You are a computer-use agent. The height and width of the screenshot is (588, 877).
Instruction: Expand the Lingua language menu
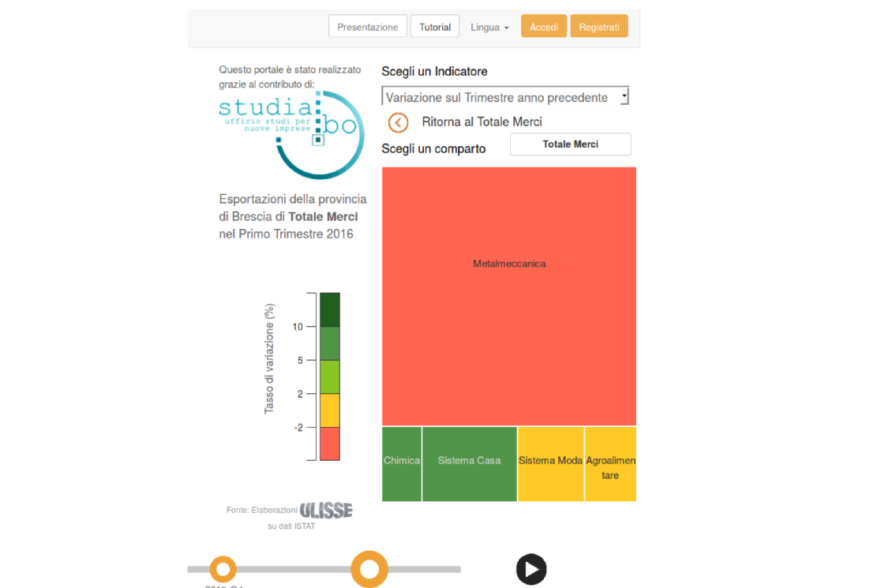pos(489,27)
